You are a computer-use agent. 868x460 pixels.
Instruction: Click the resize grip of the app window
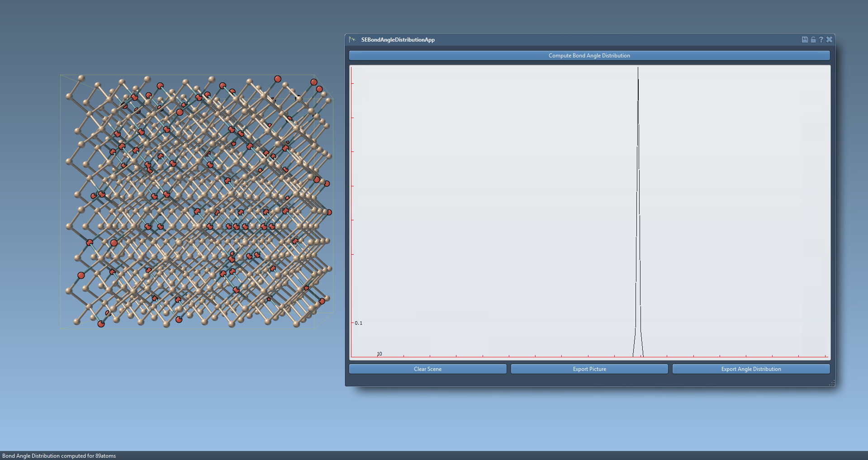tap(832, 384)
